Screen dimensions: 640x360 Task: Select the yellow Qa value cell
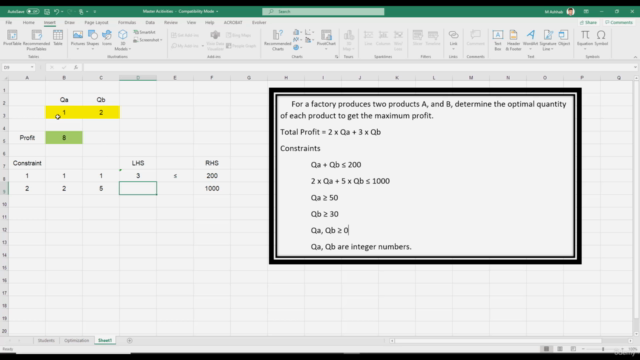64,113
